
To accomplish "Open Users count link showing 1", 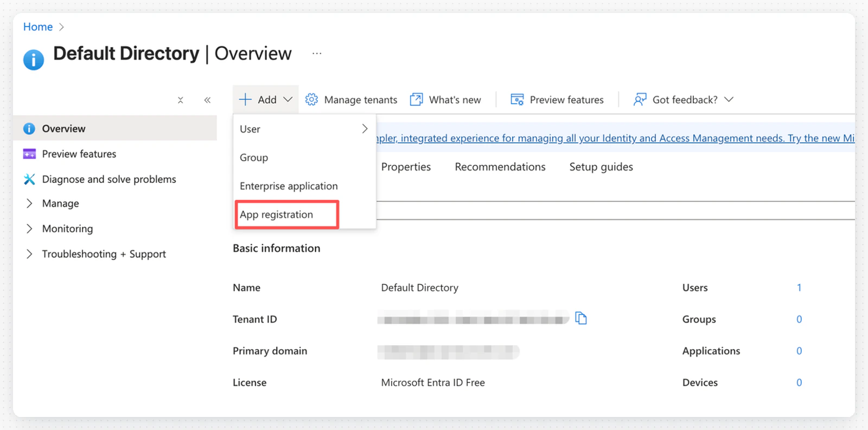I will (799, 288).
